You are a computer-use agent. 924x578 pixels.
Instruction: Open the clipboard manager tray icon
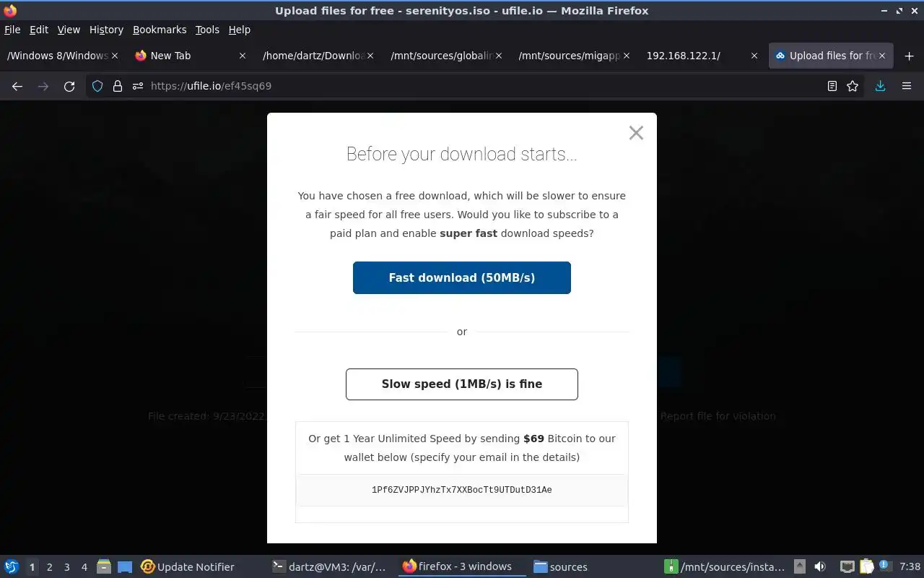pos(867,567)
